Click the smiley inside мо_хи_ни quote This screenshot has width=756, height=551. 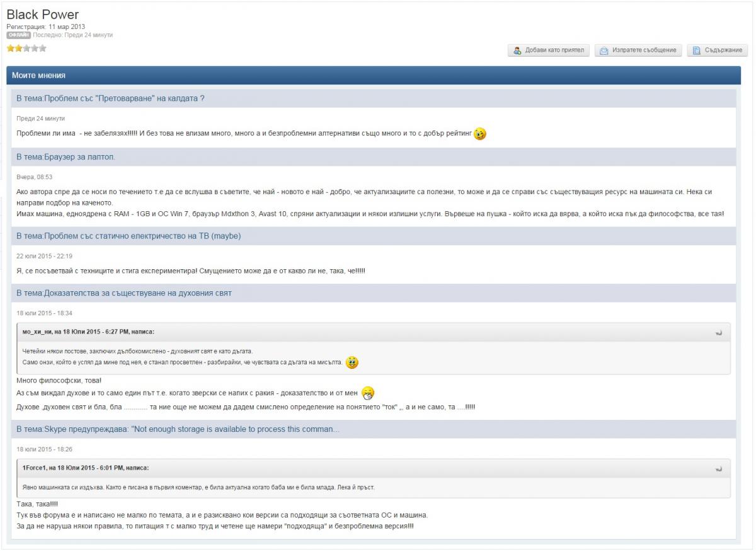coord(352,362)
